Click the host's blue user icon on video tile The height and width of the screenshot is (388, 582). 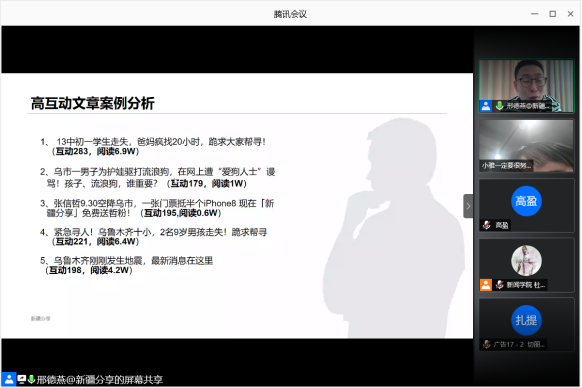[x=485, y=106]
